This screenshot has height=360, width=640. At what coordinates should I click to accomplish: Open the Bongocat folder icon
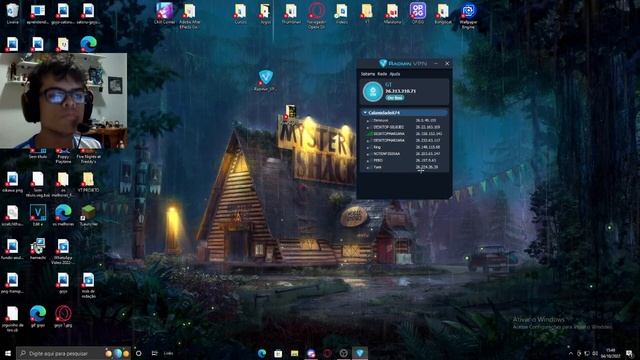tap(443, 13)
